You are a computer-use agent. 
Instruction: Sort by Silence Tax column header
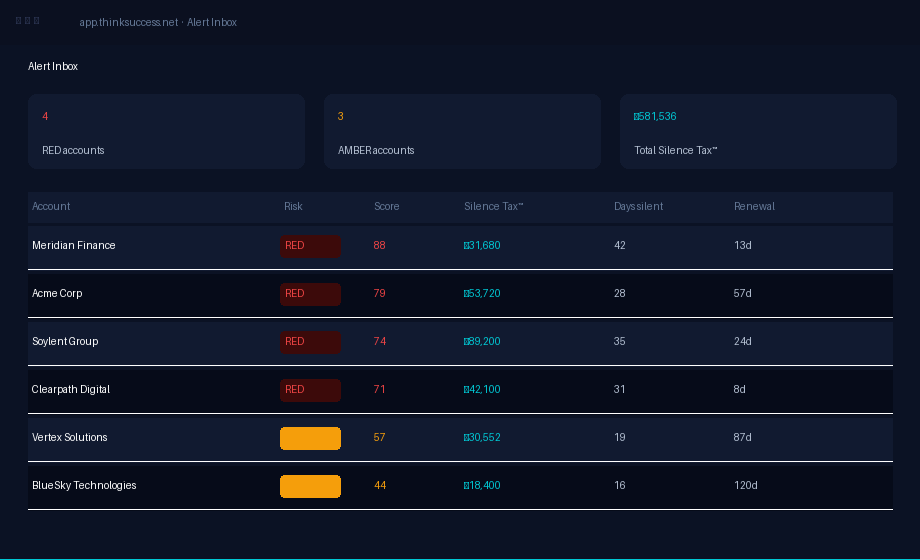[493, 207]
